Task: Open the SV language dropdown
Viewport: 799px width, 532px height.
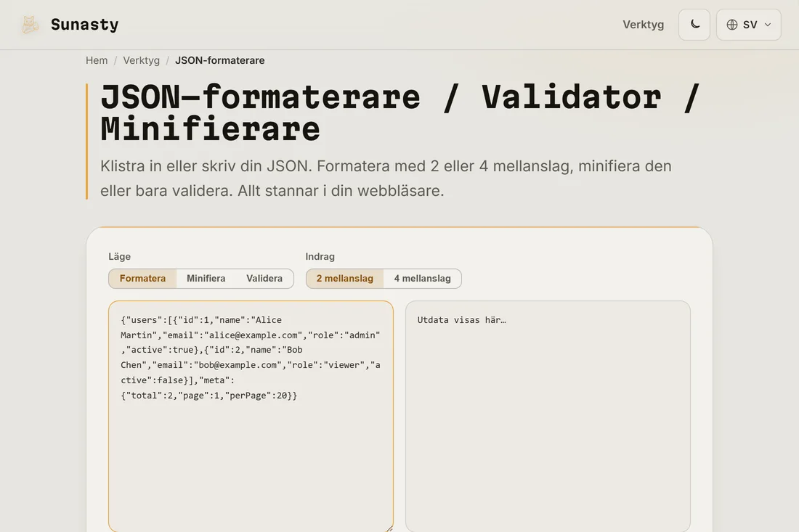Action: tap(749, 25)
